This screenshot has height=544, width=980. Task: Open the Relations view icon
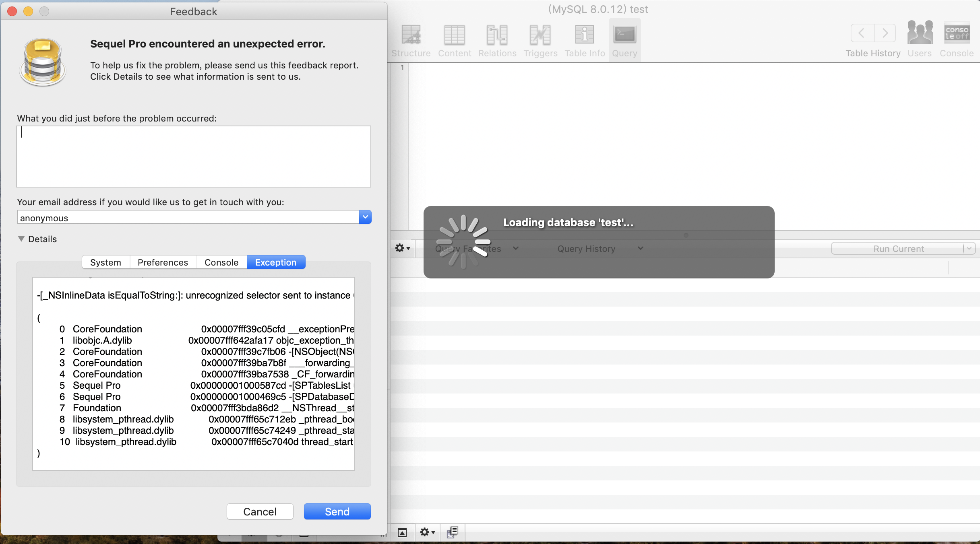tap(497, 35)
